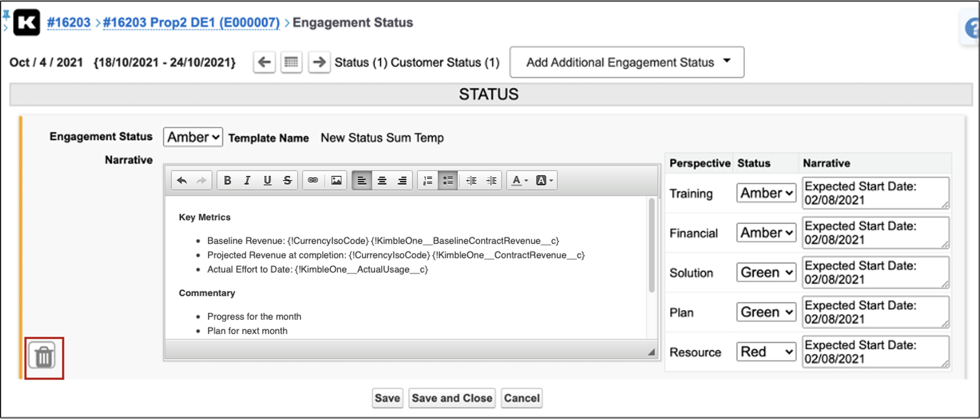Open the Resource perspective Red dropdown

pyautogui.click(x=766, y=352)
